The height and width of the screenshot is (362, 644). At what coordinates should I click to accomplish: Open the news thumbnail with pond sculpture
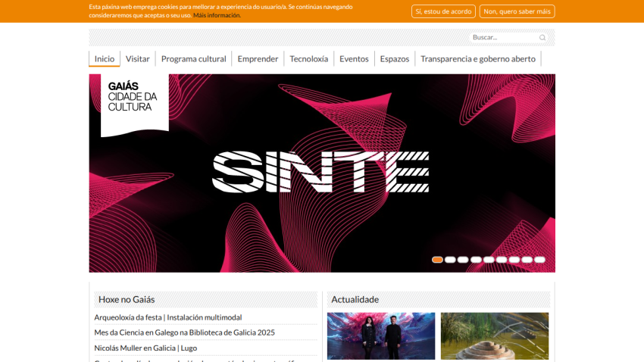tap(495, 336)
